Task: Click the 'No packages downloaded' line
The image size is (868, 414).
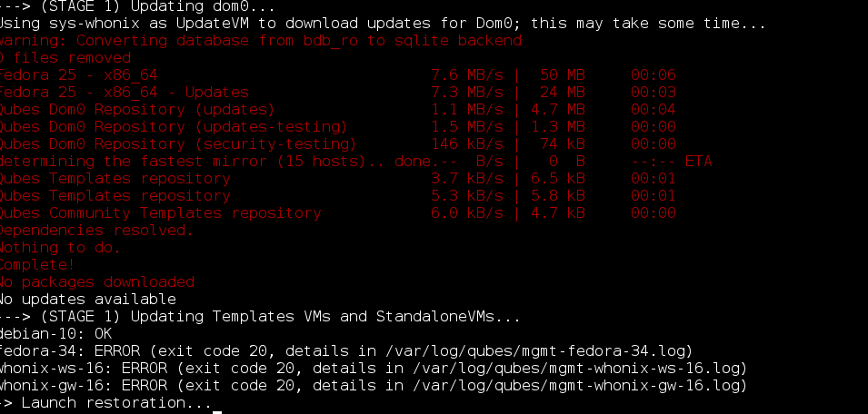Action: [96, 281]
